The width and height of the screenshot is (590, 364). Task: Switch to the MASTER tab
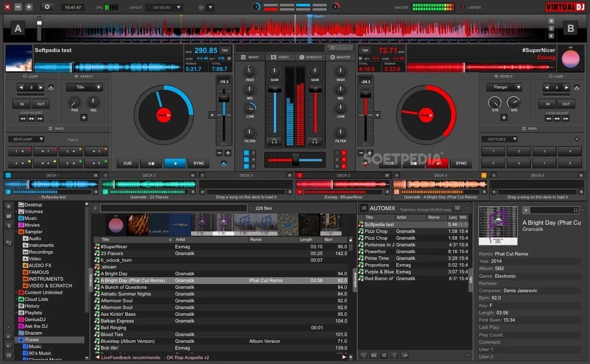[x=340, y=57]
